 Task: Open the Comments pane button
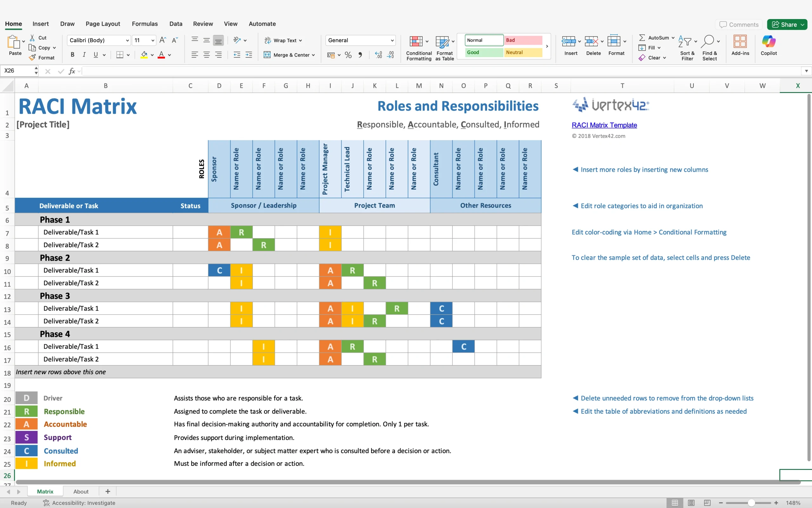point(739,24)
